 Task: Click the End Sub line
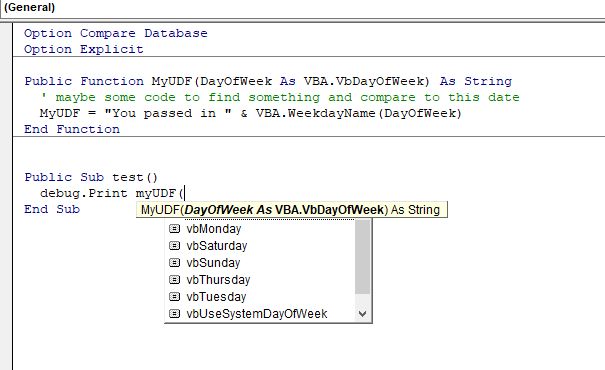[52, 209]
